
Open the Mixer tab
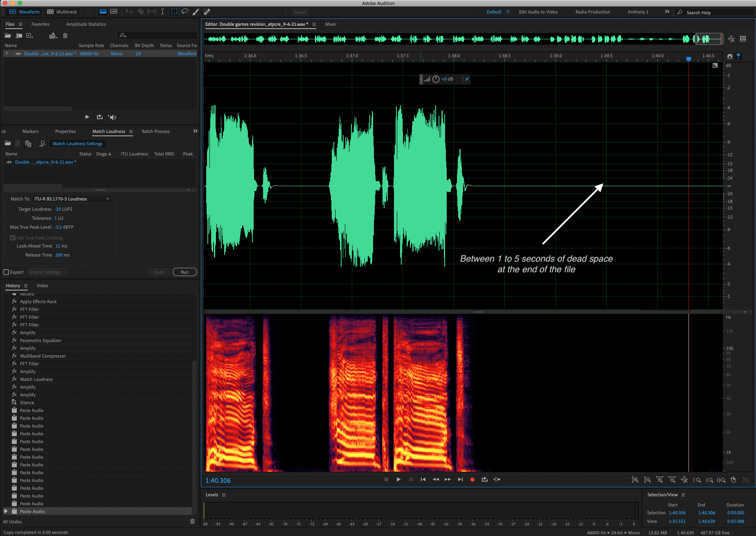point(331,24)
